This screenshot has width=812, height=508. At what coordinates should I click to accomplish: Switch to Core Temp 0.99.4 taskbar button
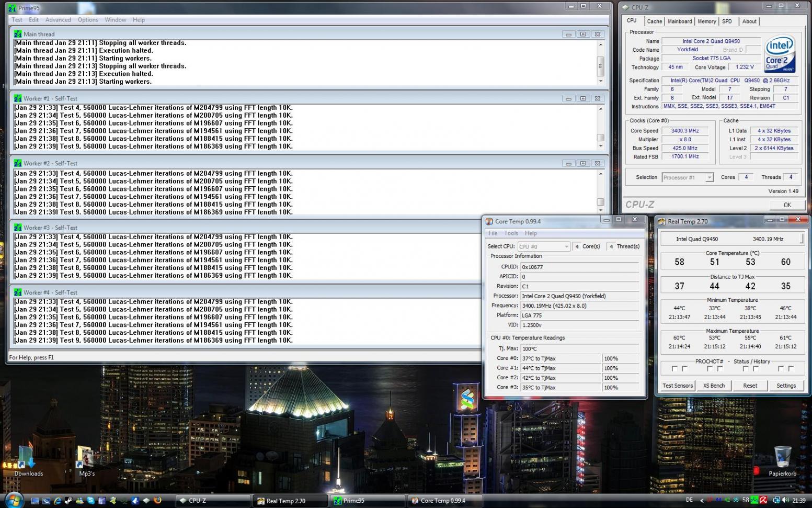click(445, 501)
